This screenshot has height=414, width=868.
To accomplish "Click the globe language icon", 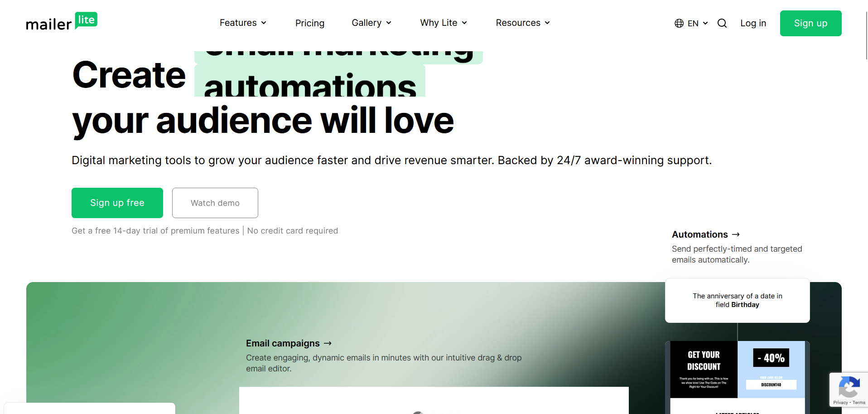I will [679, 23].
